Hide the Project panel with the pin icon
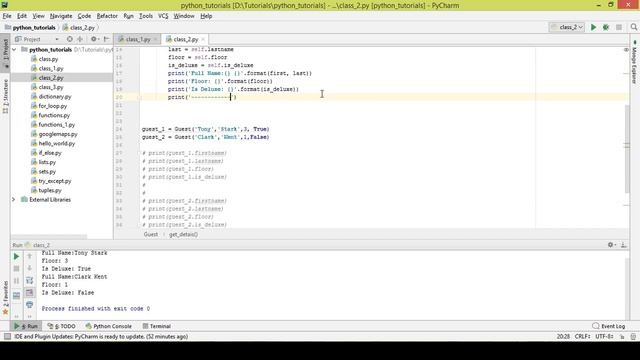 tap(106, 39)
